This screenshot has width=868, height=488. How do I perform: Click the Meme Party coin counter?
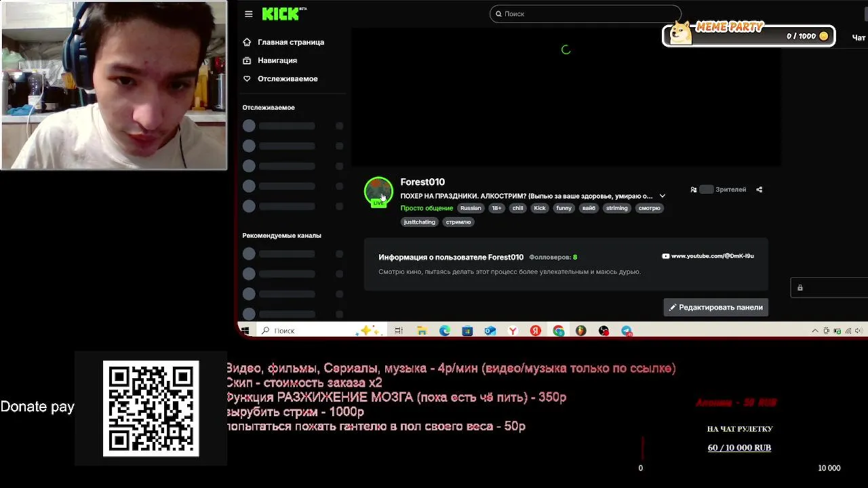click(x=807, y=36)
